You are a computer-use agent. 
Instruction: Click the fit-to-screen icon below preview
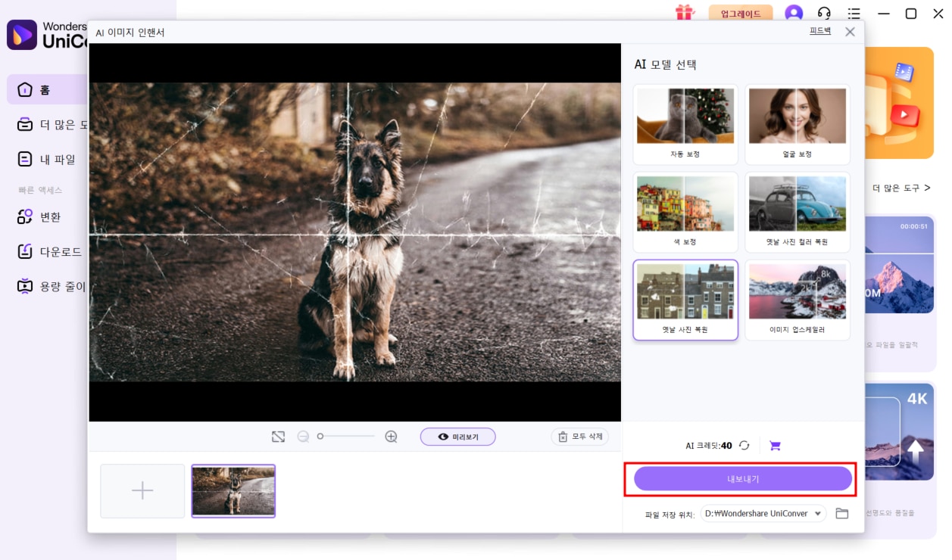pos(278,437)
